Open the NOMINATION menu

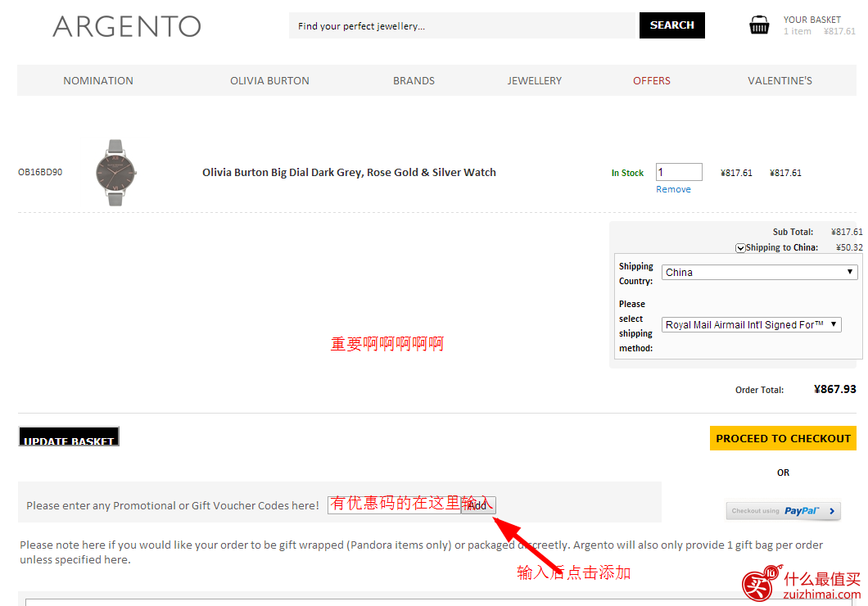pyautogui.click(x=98, y=81)
